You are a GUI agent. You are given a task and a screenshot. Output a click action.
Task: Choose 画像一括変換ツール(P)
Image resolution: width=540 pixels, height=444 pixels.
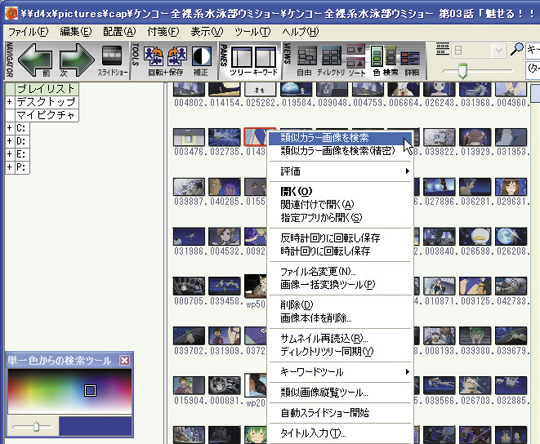coord(340,285)
